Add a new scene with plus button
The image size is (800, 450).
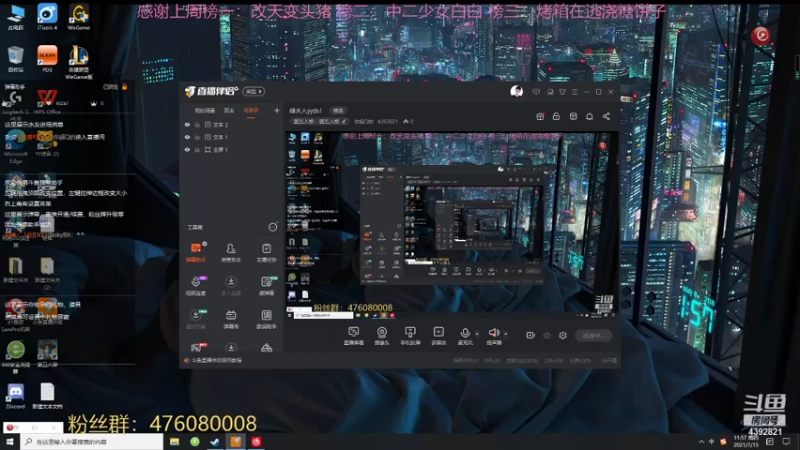tap(277, 110)
